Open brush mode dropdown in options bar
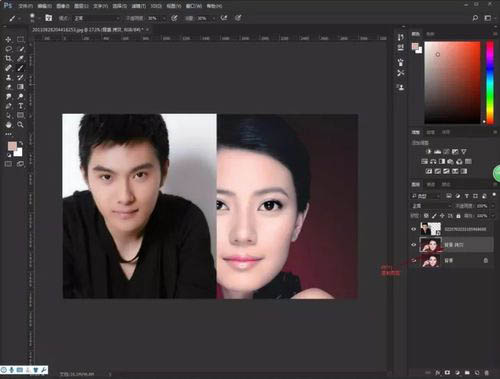This screenshot has height=379, width=500. click(x=97, y=18)
